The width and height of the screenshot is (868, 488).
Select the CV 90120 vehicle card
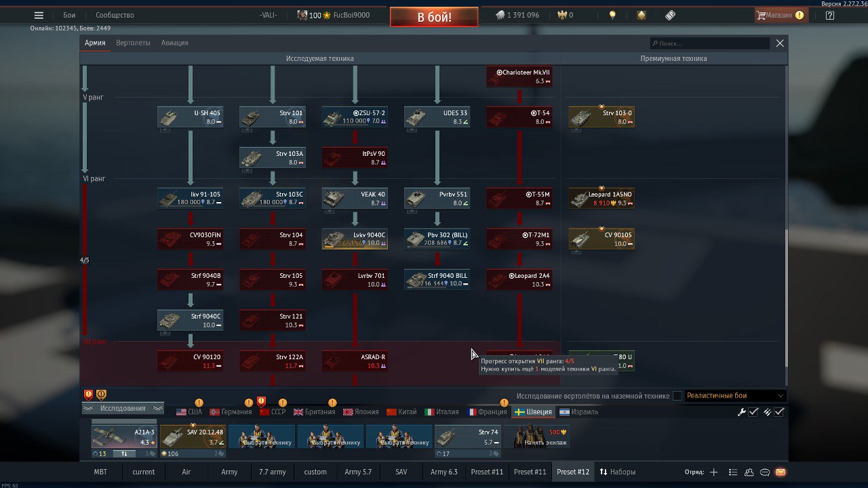point(190,361)
